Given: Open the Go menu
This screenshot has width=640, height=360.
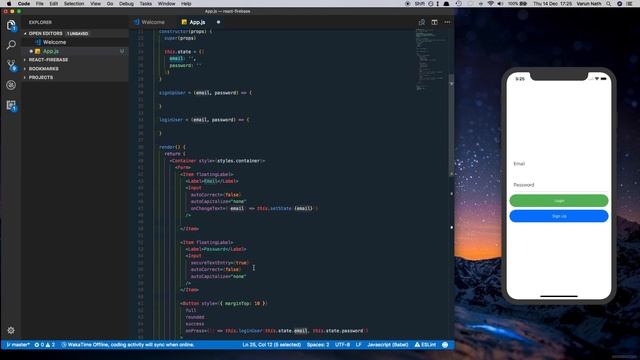Looking at the screenshot, I should pyautogui.click(x=110, y=3).
